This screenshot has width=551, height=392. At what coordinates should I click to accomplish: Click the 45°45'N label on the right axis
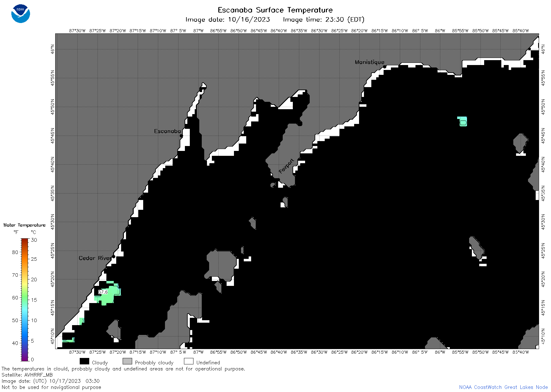tap(543, 136)
